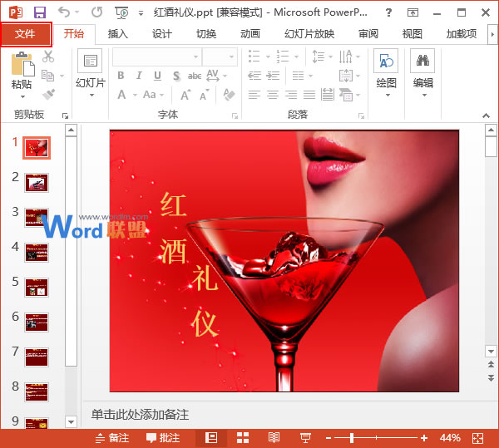The image size is (499, 448).
Task: Toggle Bold formatting
Action: (121, 76)
